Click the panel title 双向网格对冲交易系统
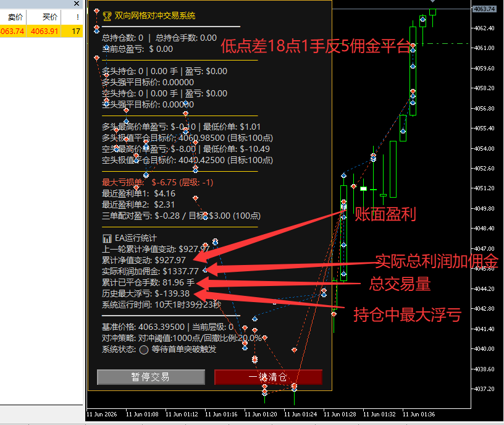 [x=155, y=16]
